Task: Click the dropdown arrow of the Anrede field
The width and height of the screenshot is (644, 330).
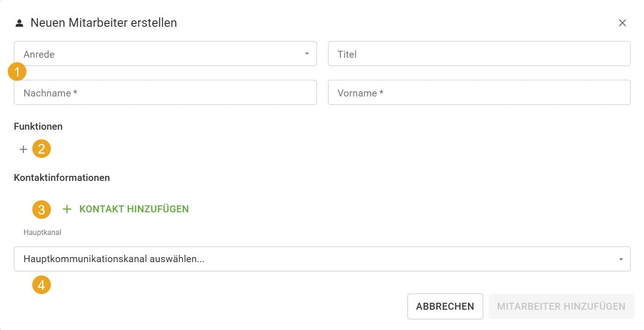Action: (x=306, y=54)
